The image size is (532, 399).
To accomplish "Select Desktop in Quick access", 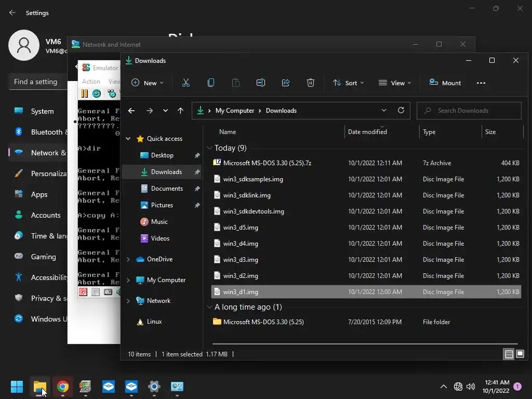I will click(162, 155).
